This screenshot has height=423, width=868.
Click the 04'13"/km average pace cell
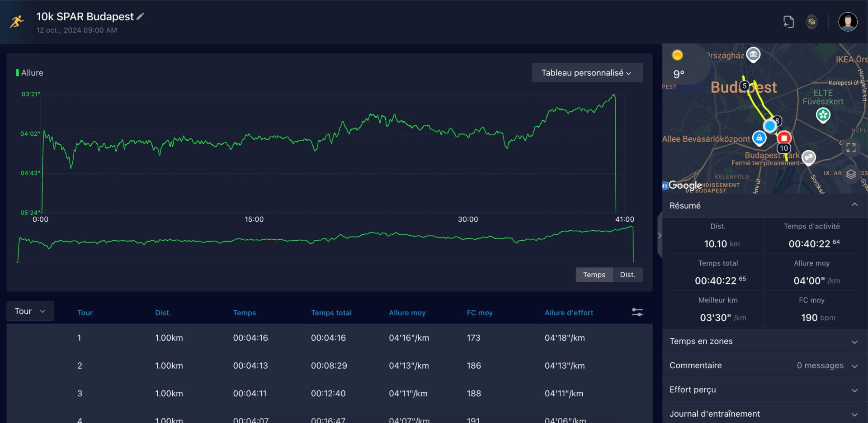pyautogui.click(x=409, y=366)
